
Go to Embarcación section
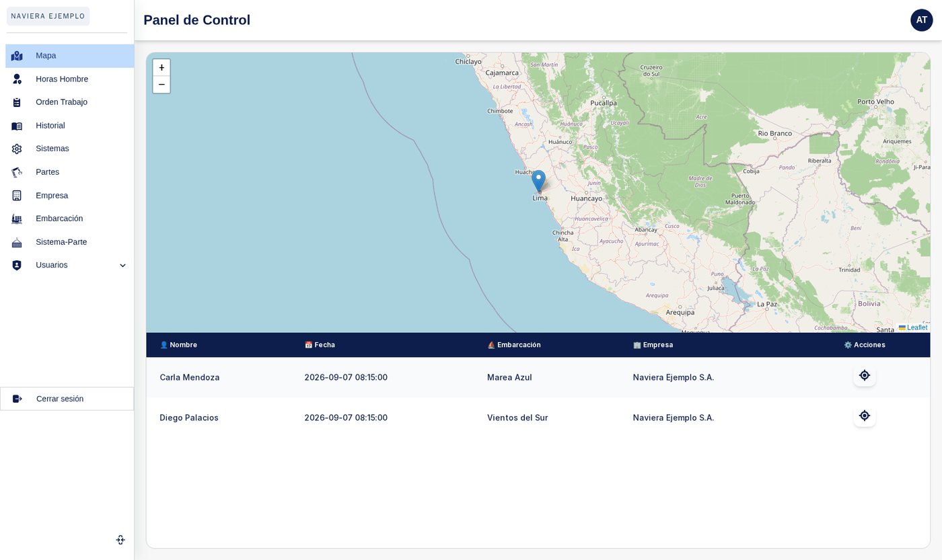(x=70, y=218)
